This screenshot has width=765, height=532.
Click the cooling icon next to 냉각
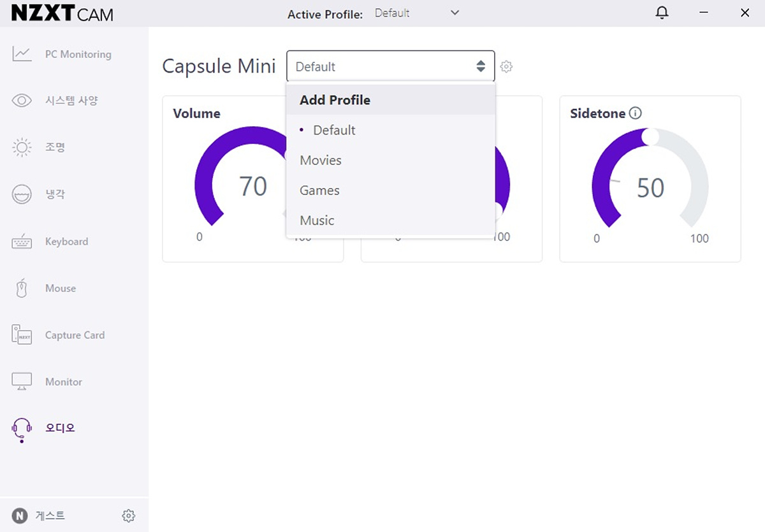[x=22, y=194]
